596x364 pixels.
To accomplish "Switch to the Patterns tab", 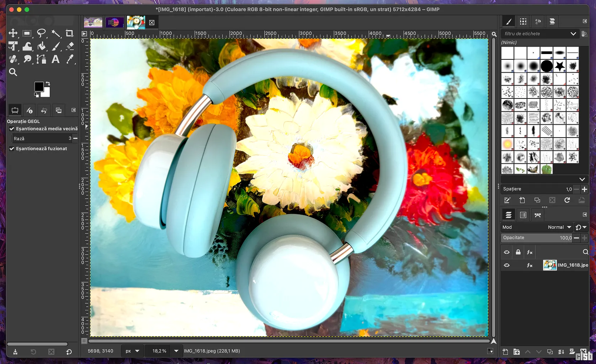I will pos(523,22).
